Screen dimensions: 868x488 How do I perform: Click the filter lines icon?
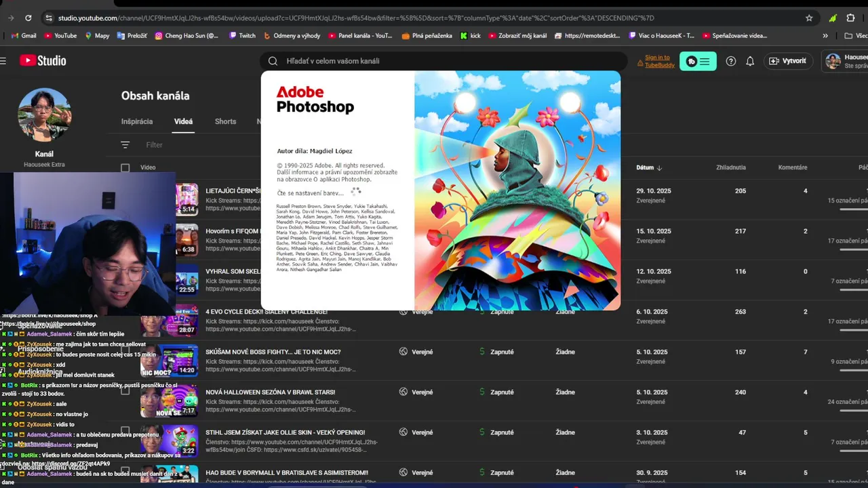pyautogui.click(x=125, y=144)
